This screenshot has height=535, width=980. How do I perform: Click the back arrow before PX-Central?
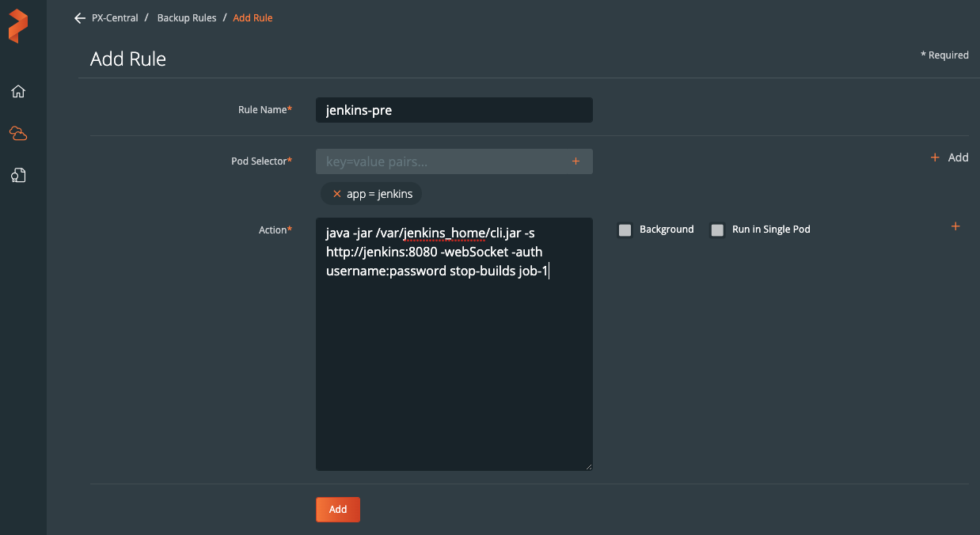(79, 18)
